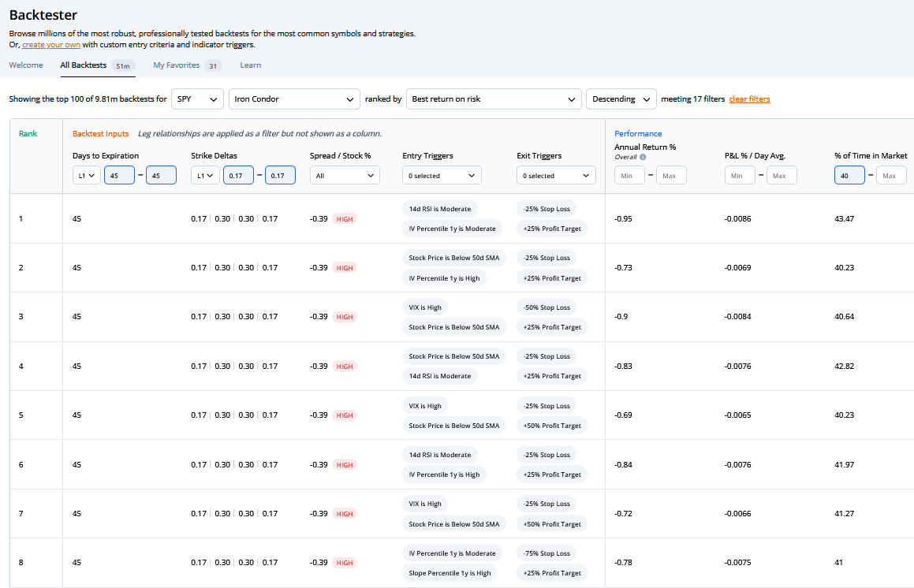Click the % of Time in Market minimum field
Image resolution: width=914 pixels, height=588 pixels.
pos(849,176)
